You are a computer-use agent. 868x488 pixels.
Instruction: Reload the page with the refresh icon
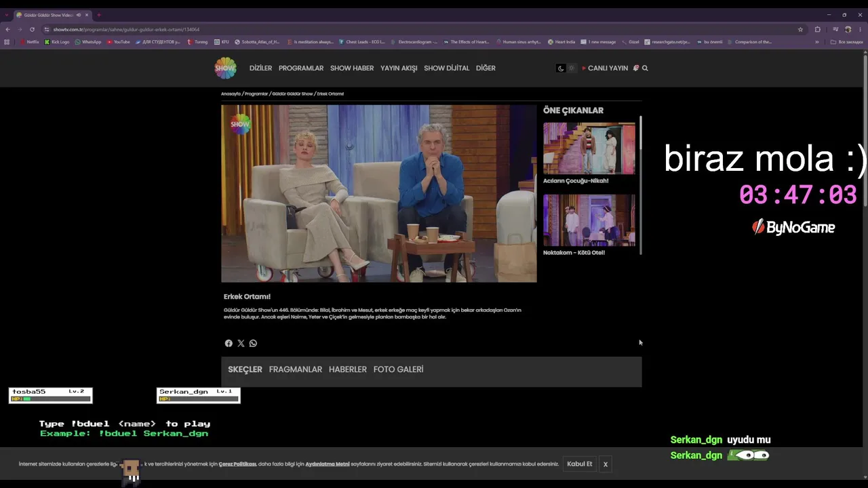click(32, 29)
